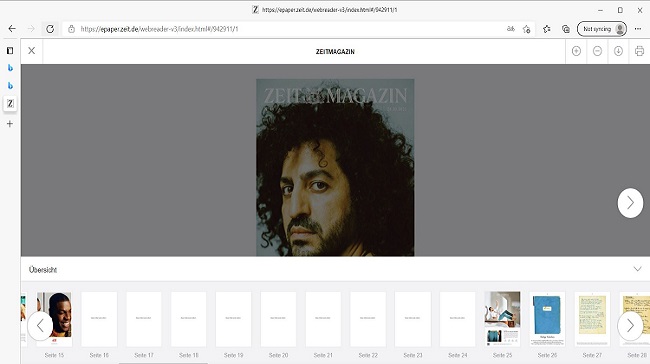Click the Seite 26 label
This screenshot has width=650, height=364.
point(547,355)
